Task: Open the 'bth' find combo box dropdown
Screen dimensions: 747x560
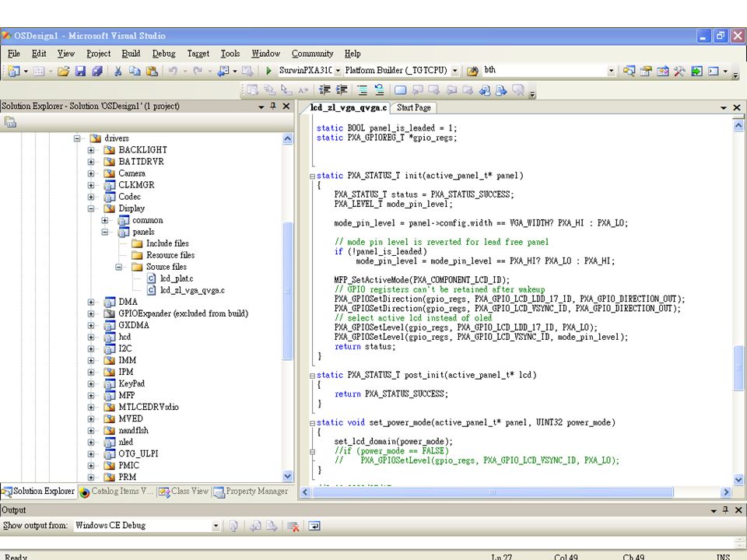Action: tap(612, 71)
